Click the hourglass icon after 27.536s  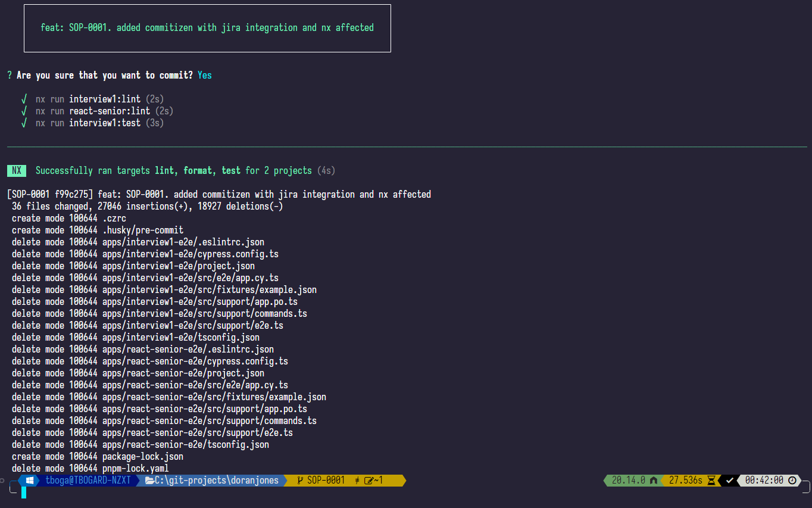711,480
